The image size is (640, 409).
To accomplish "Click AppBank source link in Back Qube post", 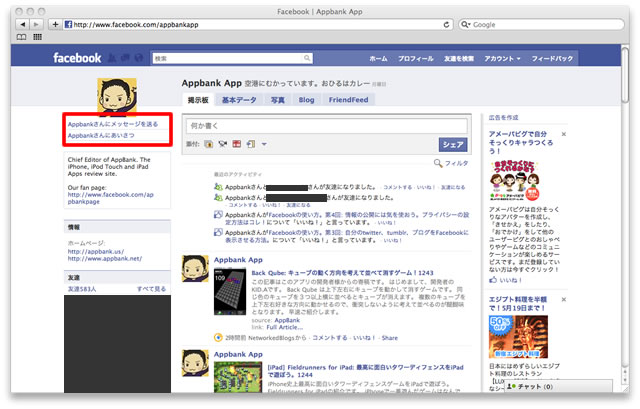I will [287, 320].
